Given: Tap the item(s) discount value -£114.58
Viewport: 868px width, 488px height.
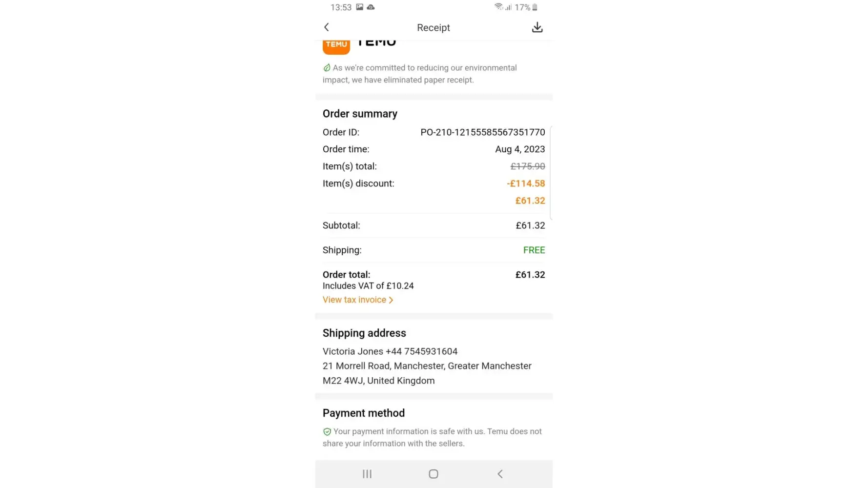Looking at the screenshot, I should point(526,183).
